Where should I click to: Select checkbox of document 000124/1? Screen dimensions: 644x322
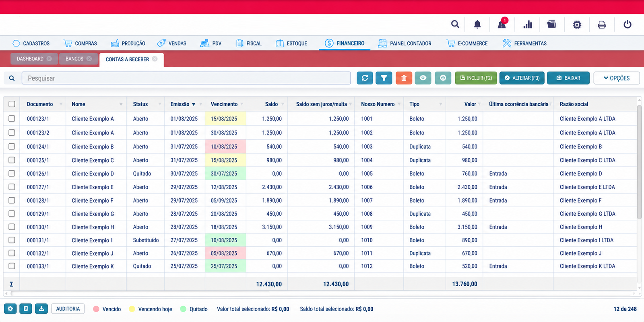click(12, 147)
